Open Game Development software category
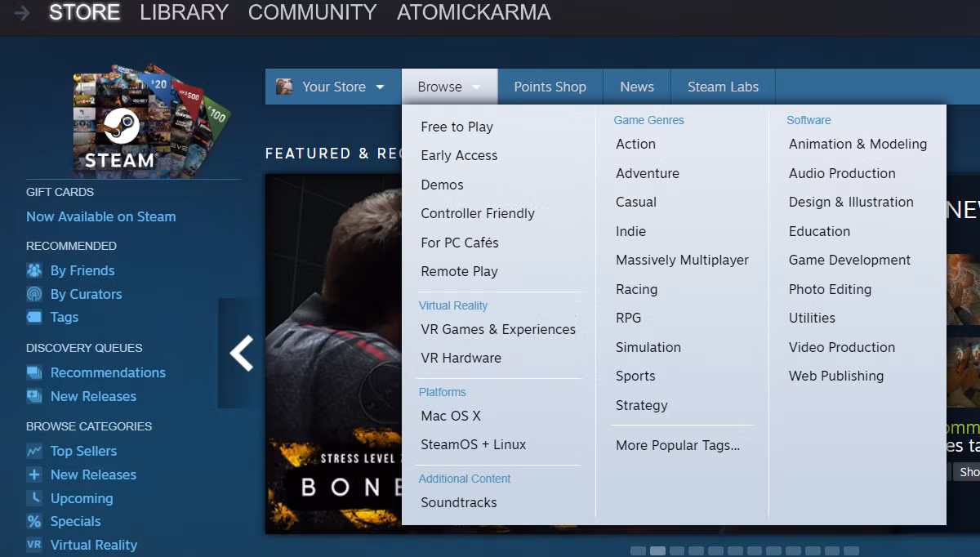Image resolution: width=980 pixels, height=557 pixels. [x=849, y=260]
